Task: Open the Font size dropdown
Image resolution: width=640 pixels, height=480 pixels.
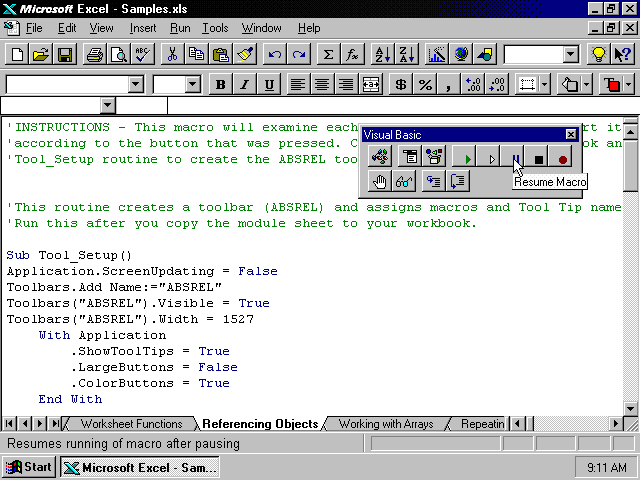Action: [192, 84]
